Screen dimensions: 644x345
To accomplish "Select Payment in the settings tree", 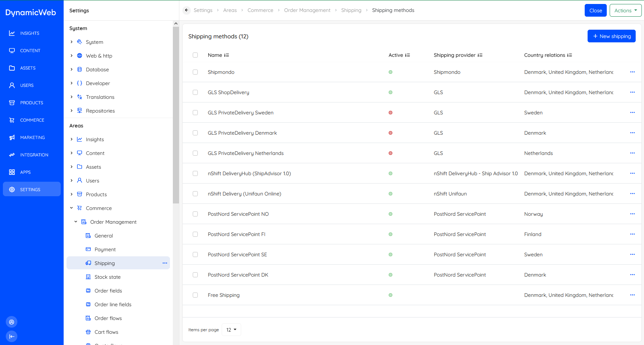I will coord(105,249).
